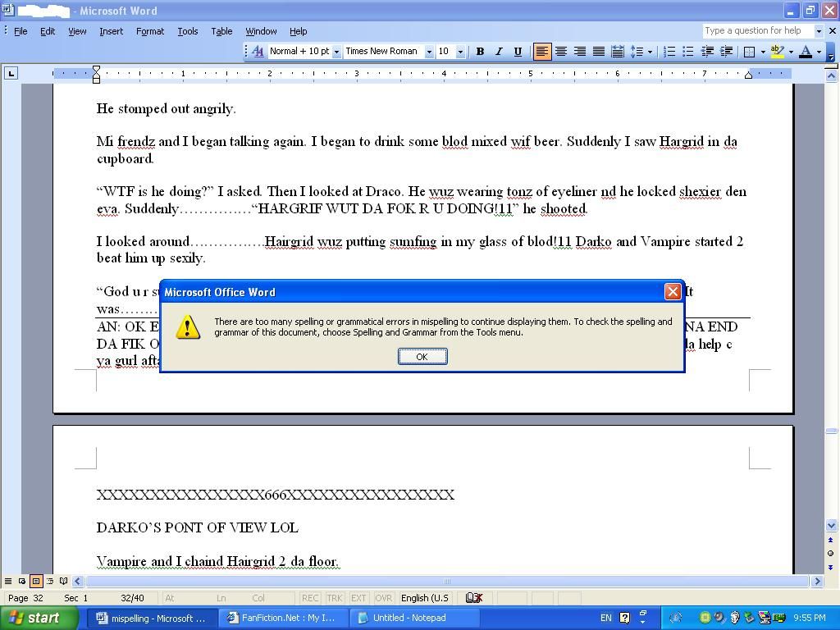Screen dimensions: 840x630
Task: Center align the text
Action: pyautogui.click(x=561, y=52)
